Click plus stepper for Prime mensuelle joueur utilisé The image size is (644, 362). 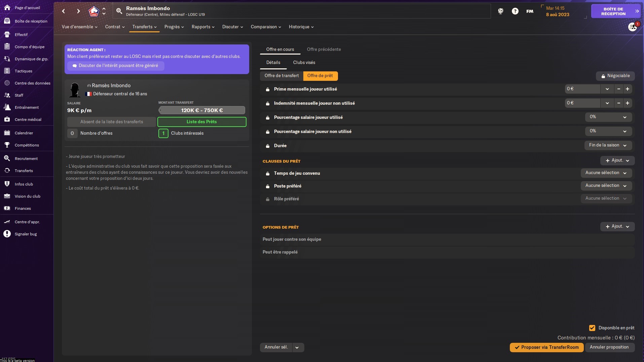[x=628, y=89]
